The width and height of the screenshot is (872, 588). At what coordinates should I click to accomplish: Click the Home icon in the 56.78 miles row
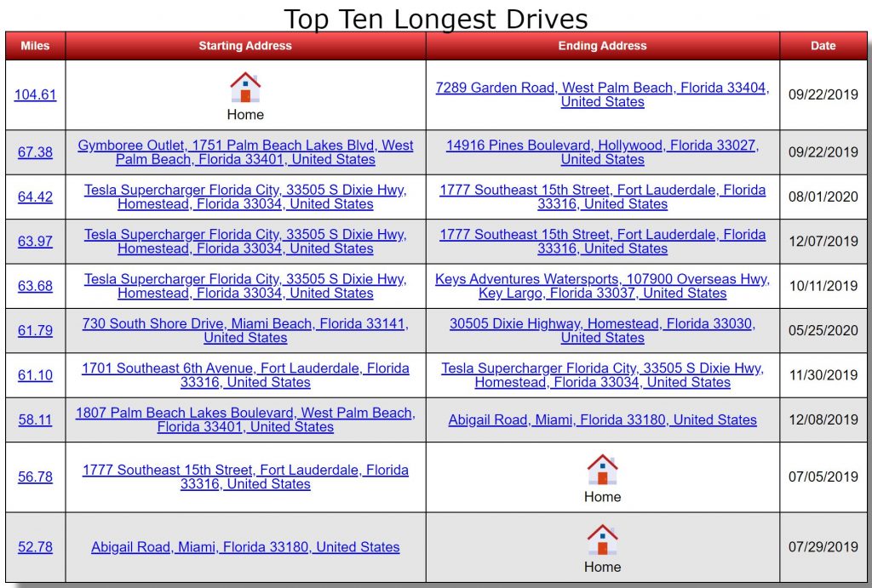tap(602, 471)
